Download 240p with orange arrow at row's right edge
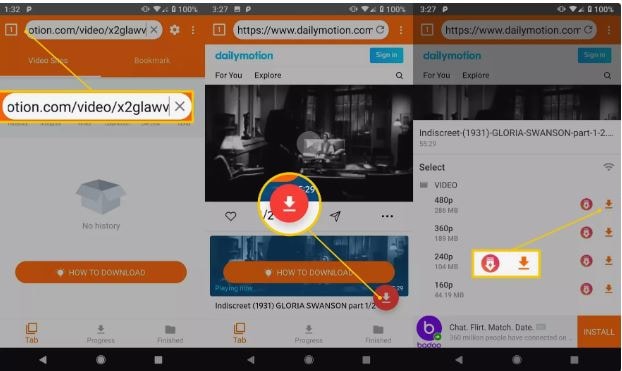Screen dimensions: 622x371 pos(608,261)
